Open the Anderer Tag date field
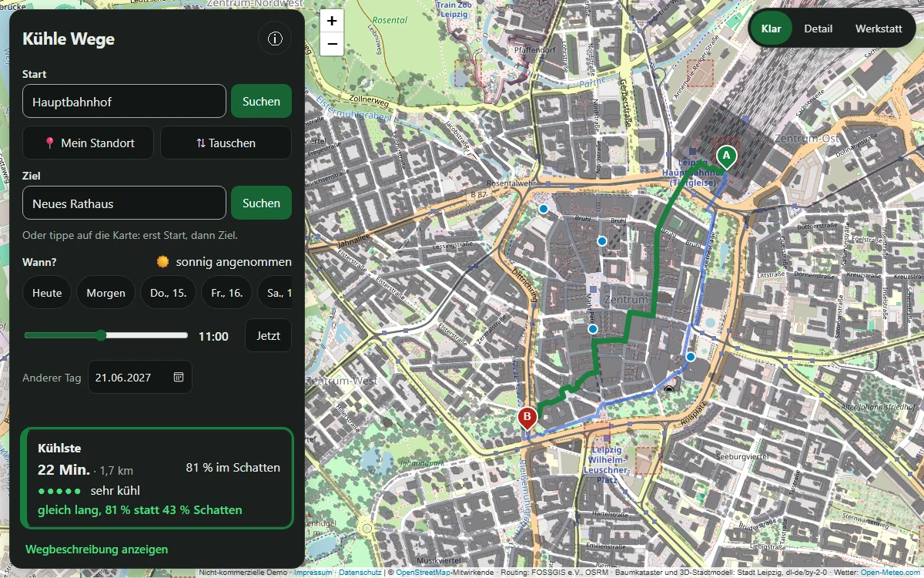This screenshot has width=924, height=578. click(x=139, y=378)
